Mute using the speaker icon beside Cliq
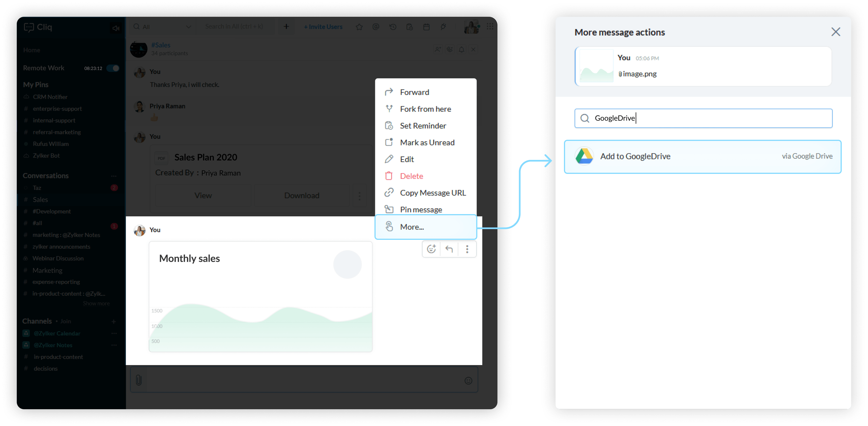 pyautogui.click(x=116, y=28)
